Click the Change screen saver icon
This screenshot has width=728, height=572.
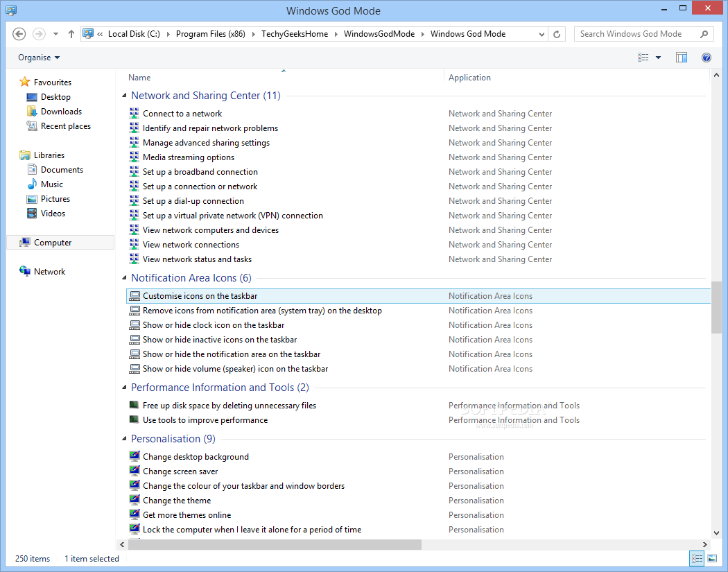[135, 471]
